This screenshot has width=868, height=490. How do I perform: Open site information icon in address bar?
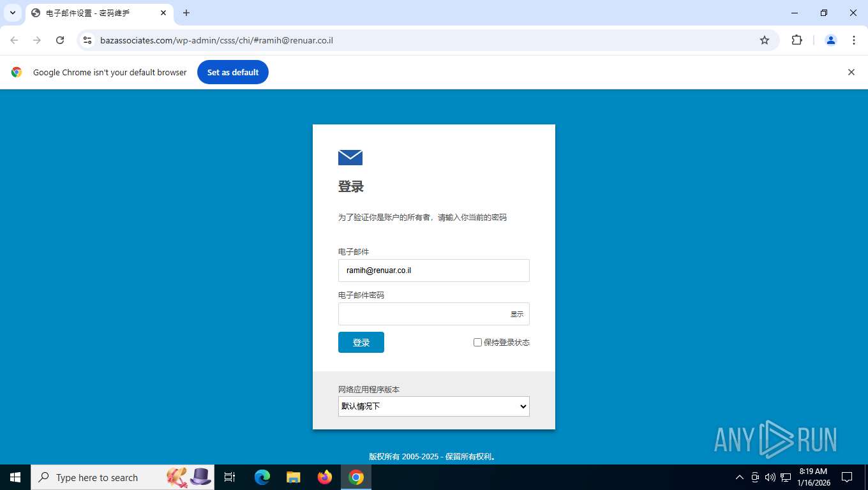click(87, 40)
